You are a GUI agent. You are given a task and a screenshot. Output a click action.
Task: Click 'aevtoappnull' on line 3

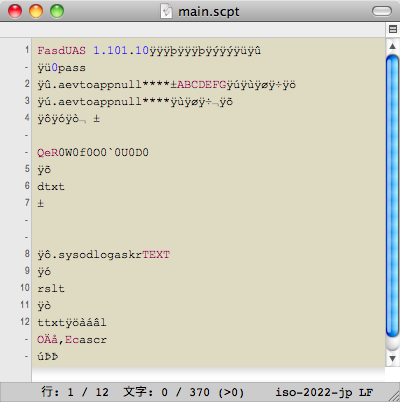pos(100,102)
